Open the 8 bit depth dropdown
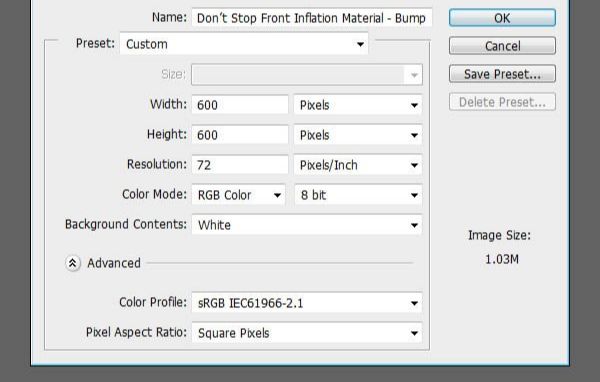 pos(358,195)
